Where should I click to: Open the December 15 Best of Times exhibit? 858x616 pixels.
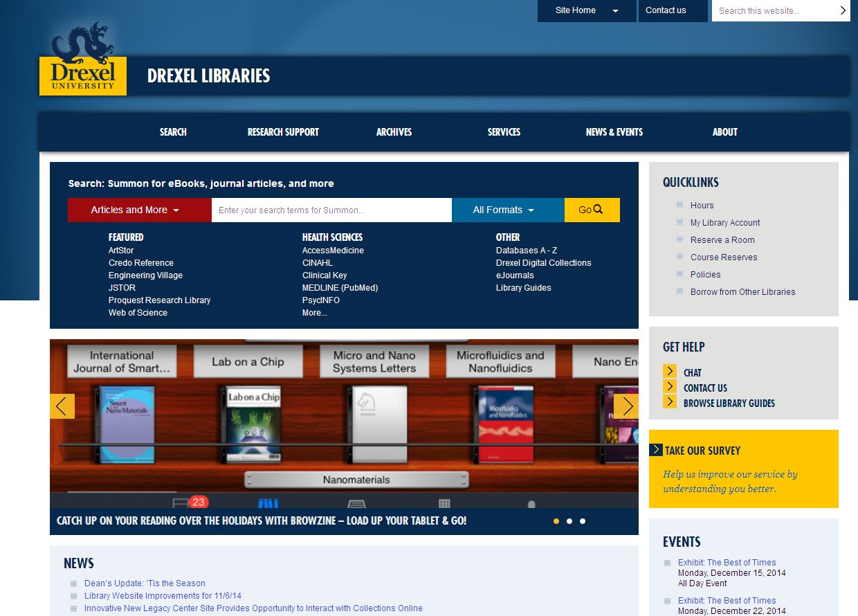point(727,563)
